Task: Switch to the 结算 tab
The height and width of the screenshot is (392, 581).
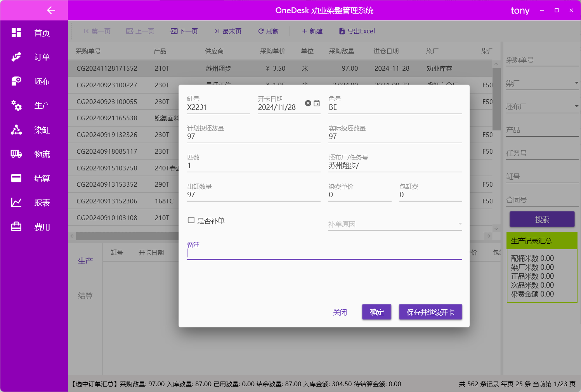Action: (85, 296)
